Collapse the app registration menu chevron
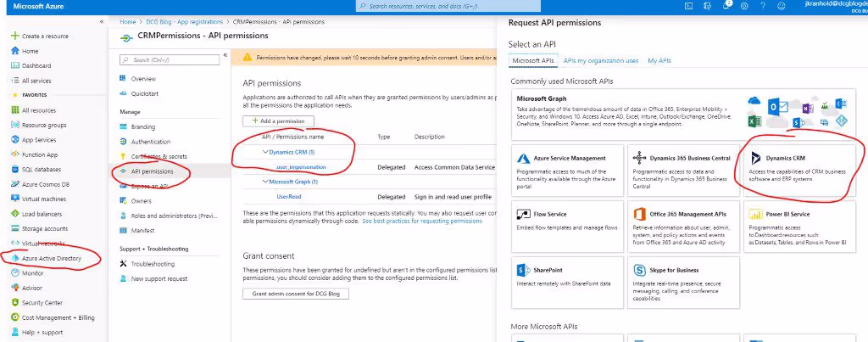 point(225,55)
